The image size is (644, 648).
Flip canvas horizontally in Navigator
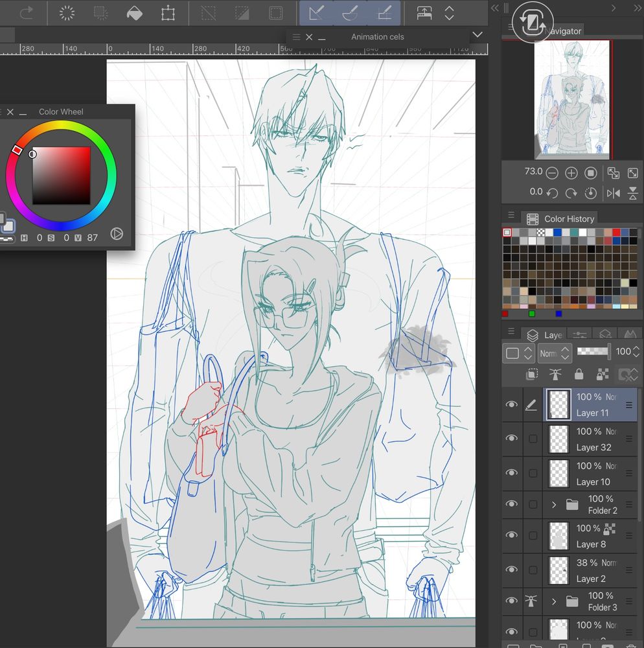[x=614, y=193]
